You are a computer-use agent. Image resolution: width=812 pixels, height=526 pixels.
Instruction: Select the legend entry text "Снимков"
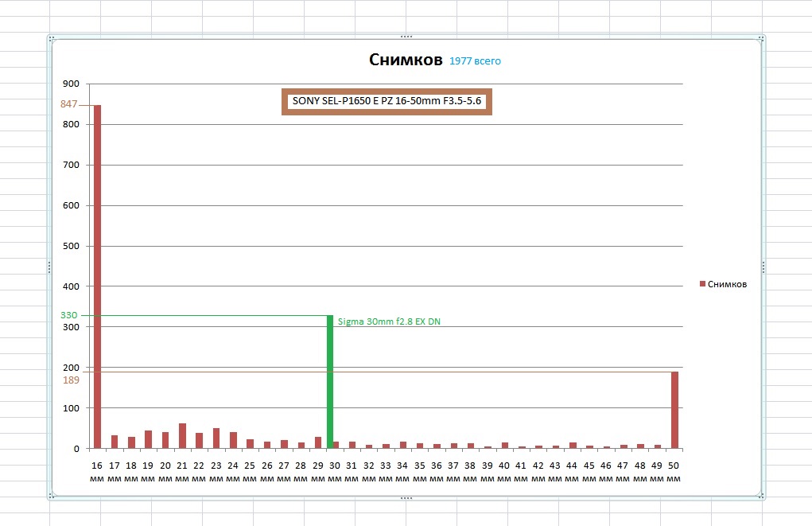point(727,284)
